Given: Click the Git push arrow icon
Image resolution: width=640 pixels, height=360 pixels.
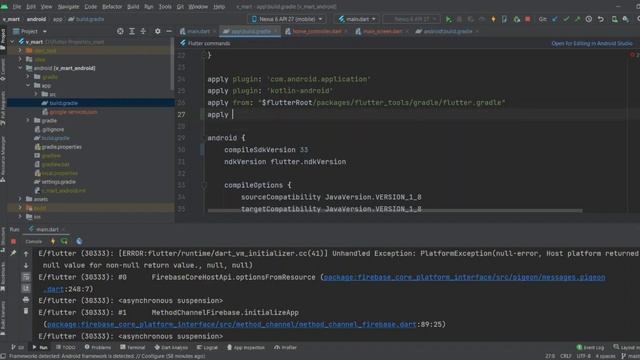Looking at the screenshot, I should coord(577,19).
